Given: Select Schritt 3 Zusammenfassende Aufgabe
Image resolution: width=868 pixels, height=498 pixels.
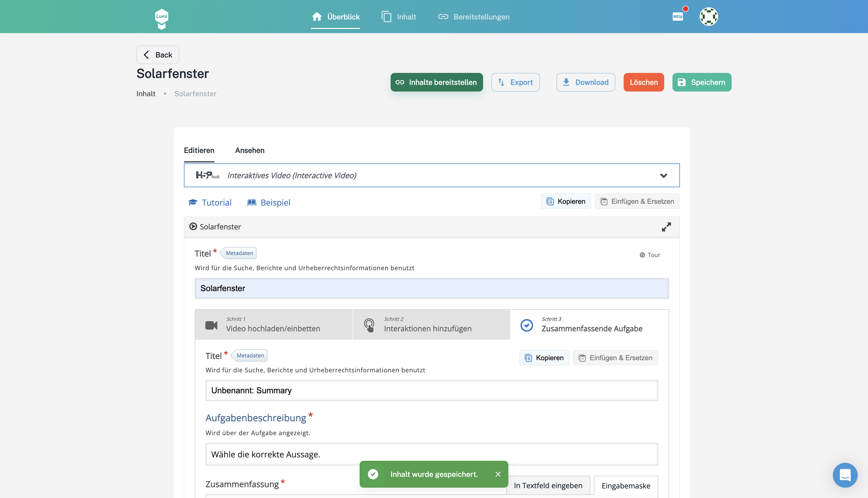Looking at the screenshot, I should [589, 325].
